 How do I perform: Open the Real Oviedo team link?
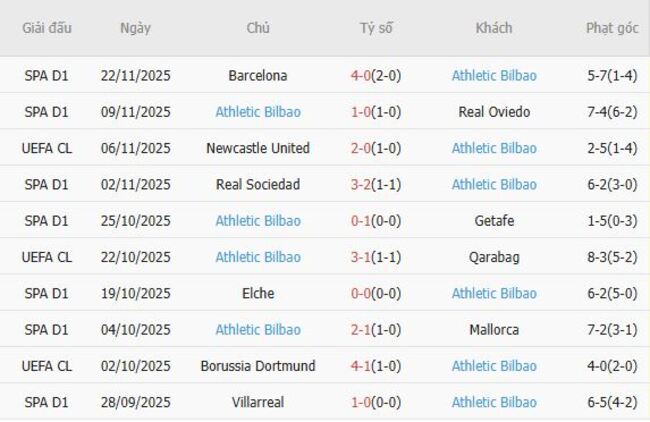[x=494, y=112]
